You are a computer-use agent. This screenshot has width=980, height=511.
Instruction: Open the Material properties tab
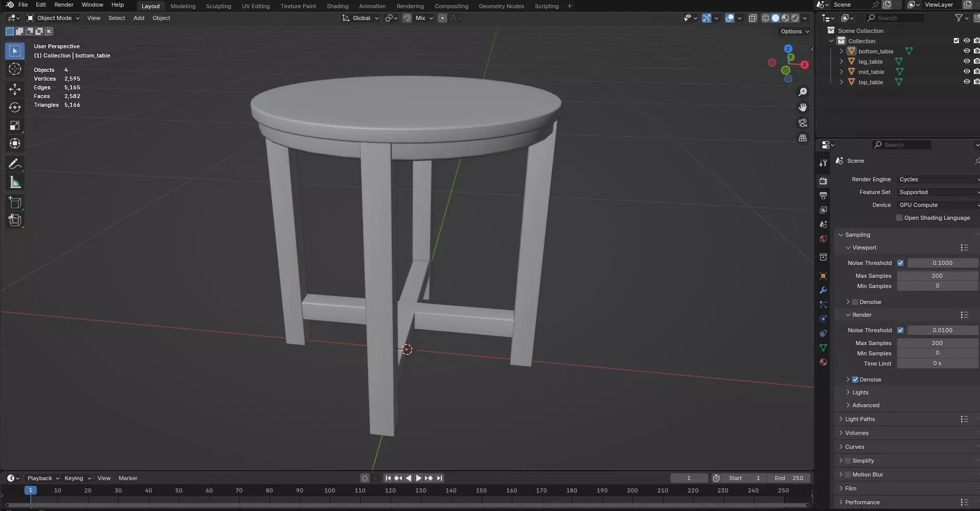coord(823,362)
